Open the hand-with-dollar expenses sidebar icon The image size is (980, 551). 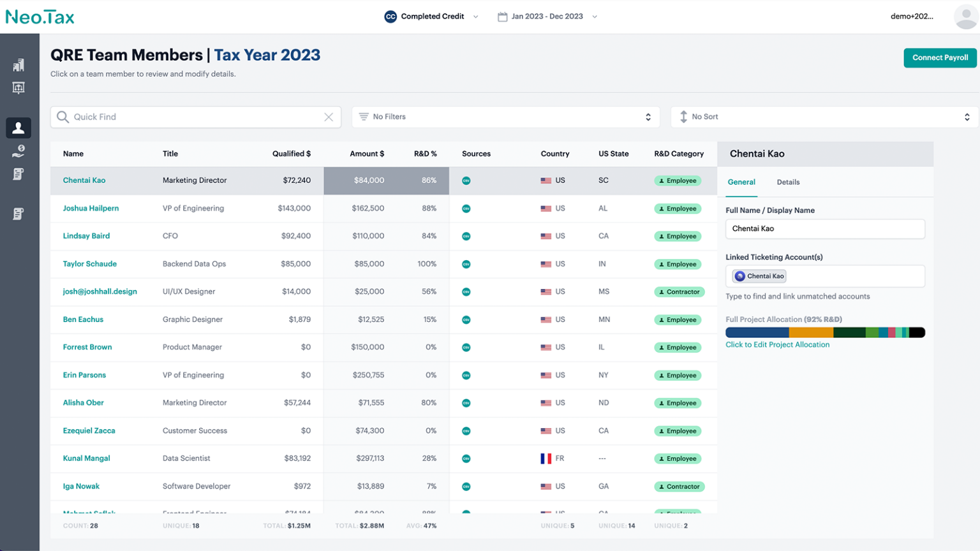click(19, 151)
